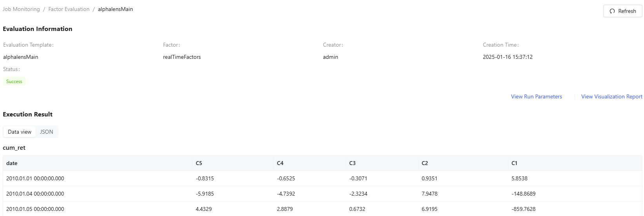644x216 pixels.
Task: Click the Success status tag
Action: (x=14, y=82)
